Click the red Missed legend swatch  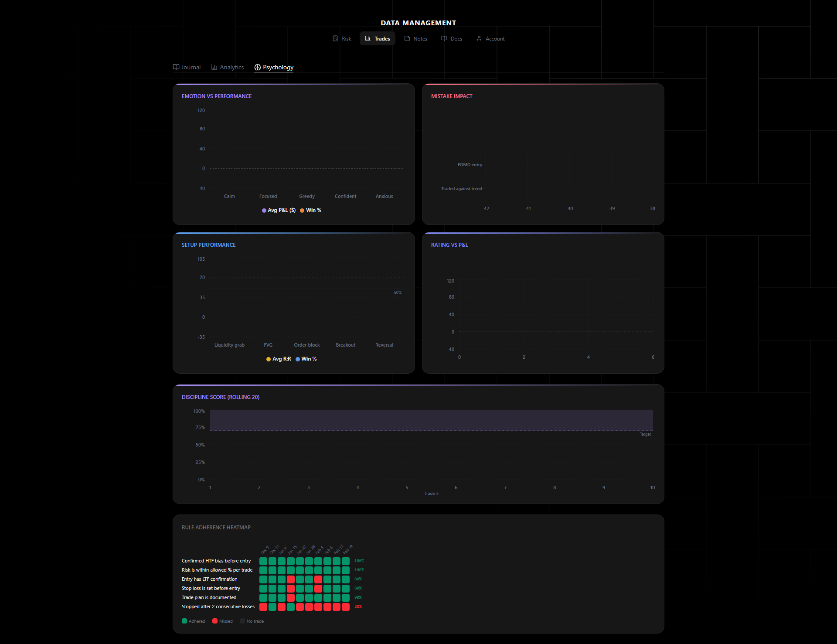point(215,621)
